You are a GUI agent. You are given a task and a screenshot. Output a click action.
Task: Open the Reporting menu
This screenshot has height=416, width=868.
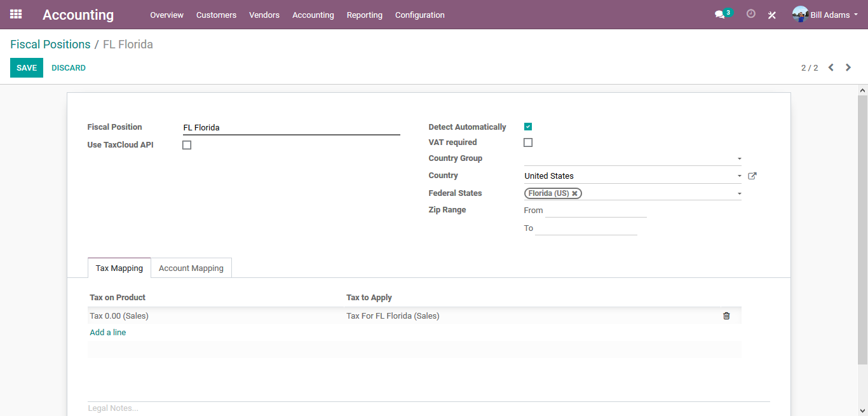pyautogui.click(x=364, y=15)
